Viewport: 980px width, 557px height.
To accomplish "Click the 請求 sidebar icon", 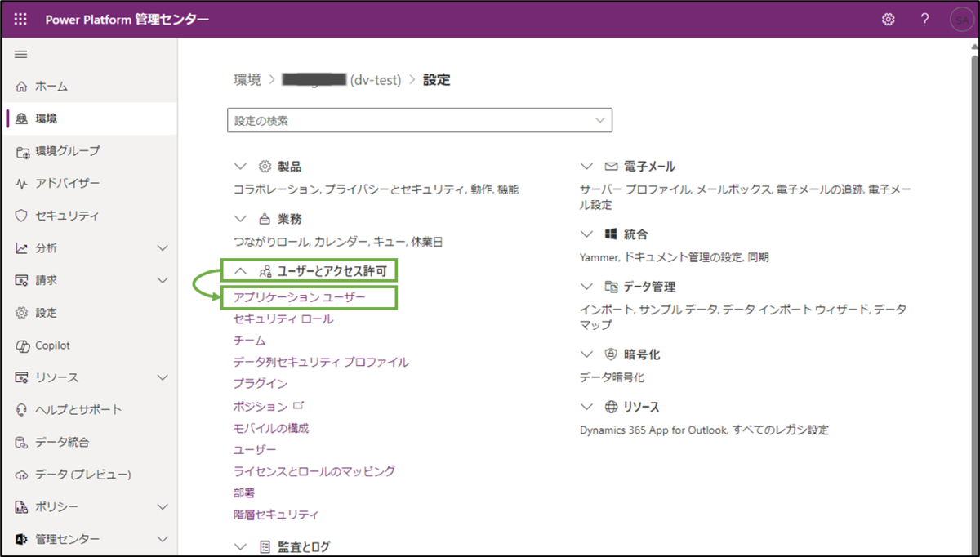I will pos(22,280).
